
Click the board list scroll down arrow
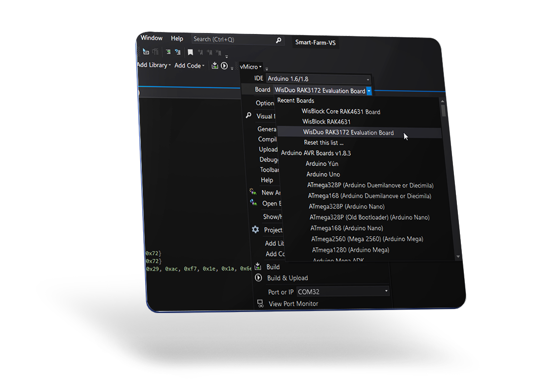point(458,256)
